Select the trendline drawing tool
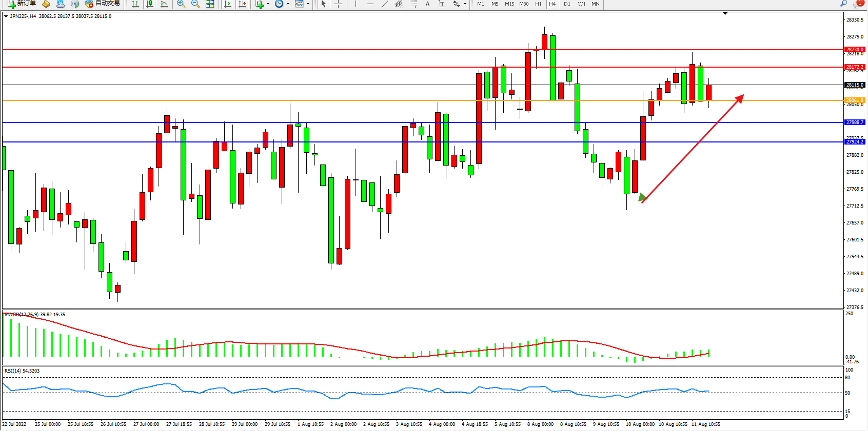This screenshot has height=431, width=868. tap(385, 4)
